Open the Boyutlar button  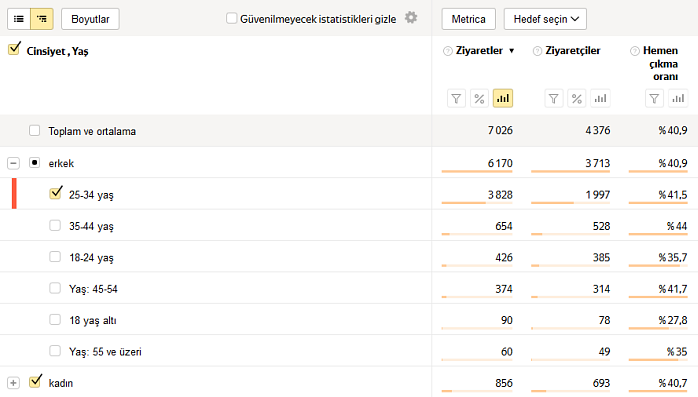point(90,19)
